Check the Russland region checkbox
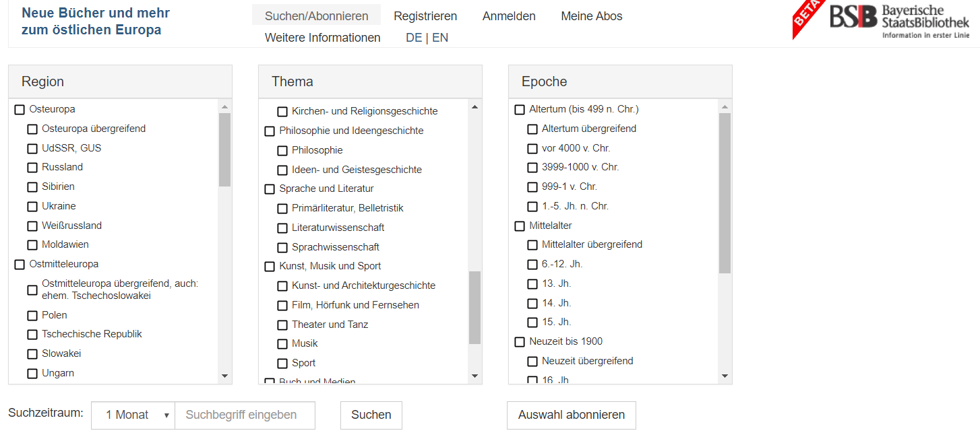 pos(32,168)
